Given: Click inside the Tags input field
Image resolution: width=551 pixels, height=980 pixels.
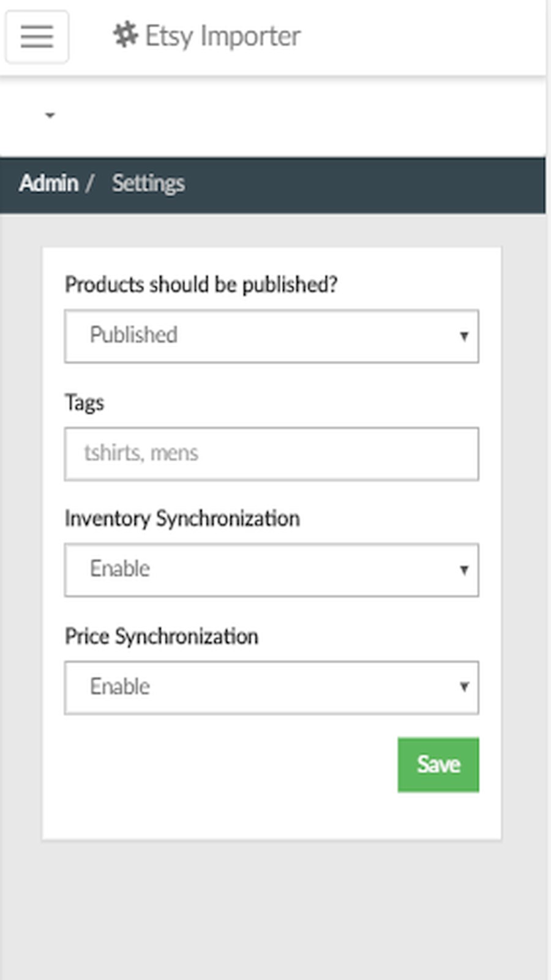Looking at the screenshot, I should tap(271, 453).
